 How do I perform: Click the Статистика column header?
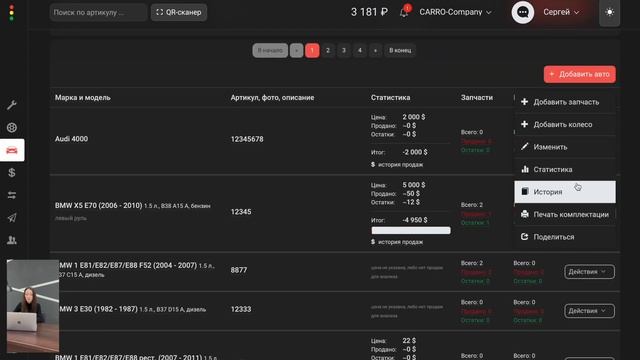coord(391,98)
